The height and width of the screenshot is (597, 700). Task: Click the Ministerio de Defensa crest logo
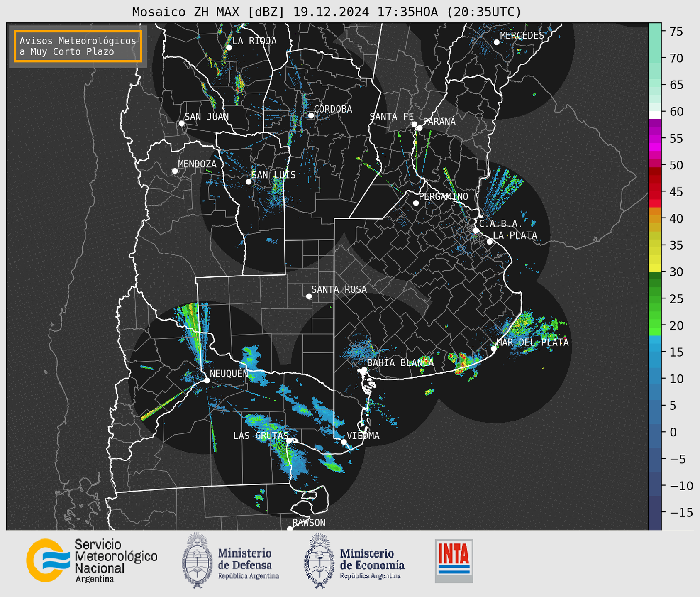click(x=197, y=560)
